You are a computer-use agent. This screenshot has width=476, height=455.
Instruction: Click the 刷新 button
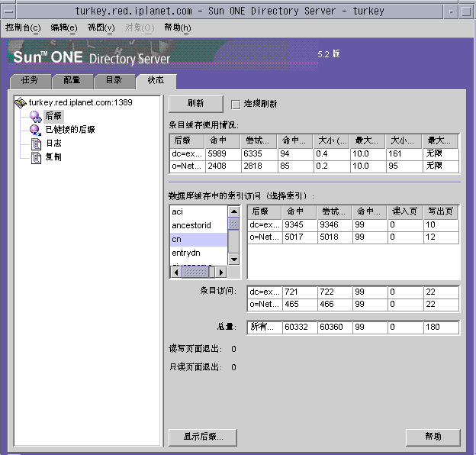196,104
